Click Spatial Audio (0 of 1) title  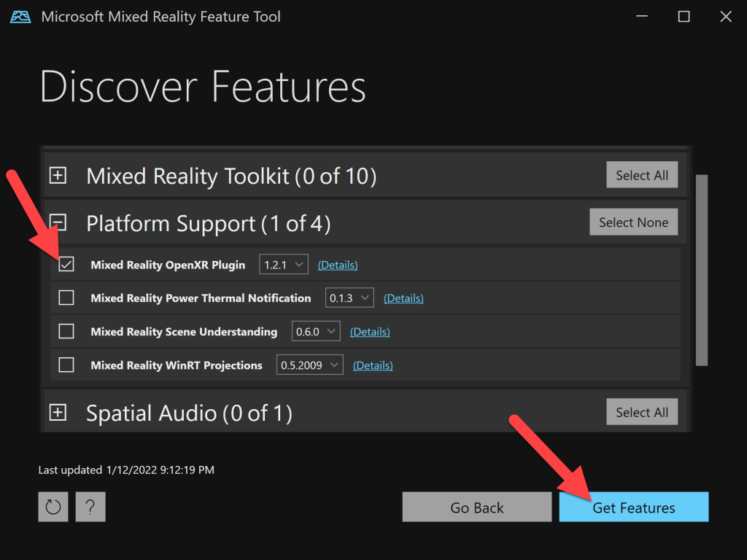(189, 413)
